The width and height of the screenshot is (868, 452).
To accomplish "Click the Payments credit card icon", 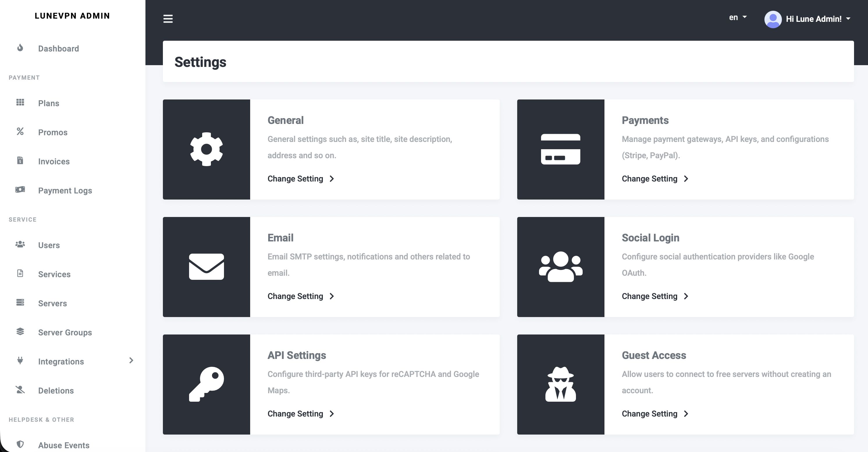I will point(560,149).
